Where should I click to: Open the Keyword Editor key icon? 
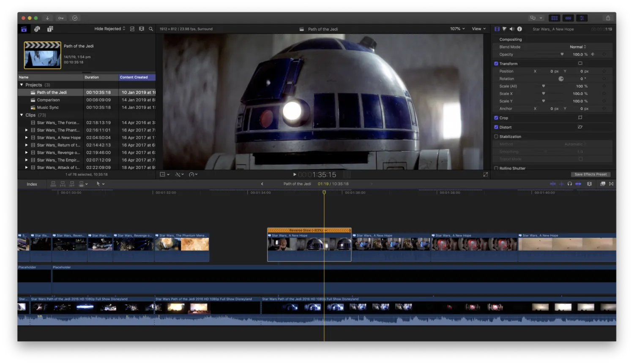click(61, 18)
